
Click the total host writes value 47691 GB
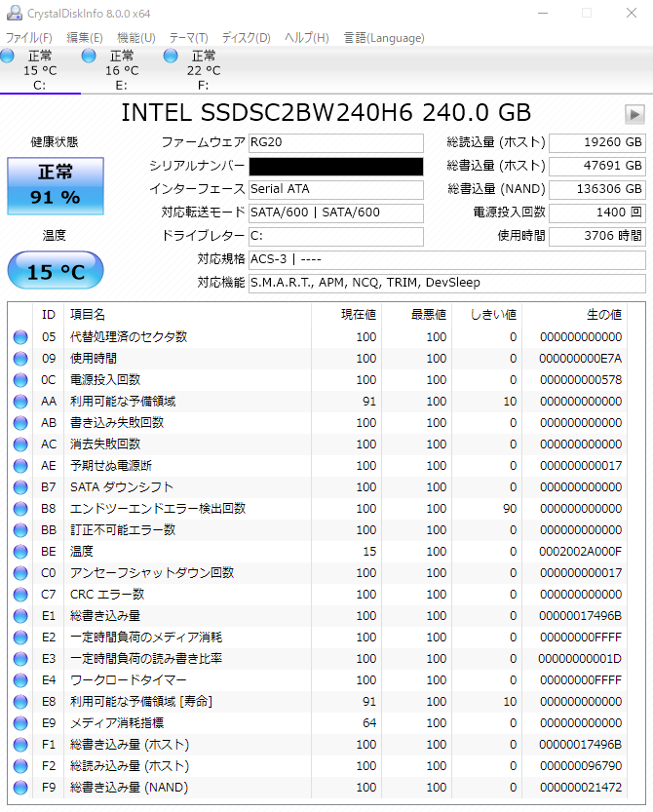(x=597, y=167)
